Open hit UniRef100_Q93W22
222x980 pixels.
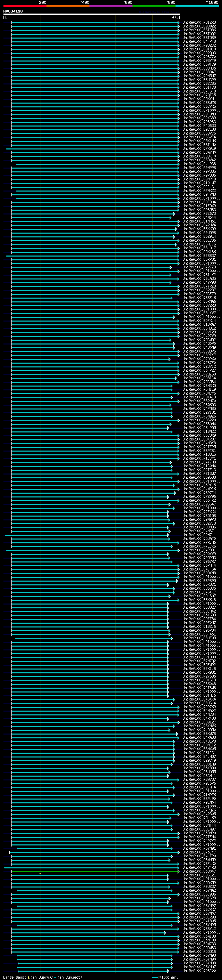click(x=199, y=26)
